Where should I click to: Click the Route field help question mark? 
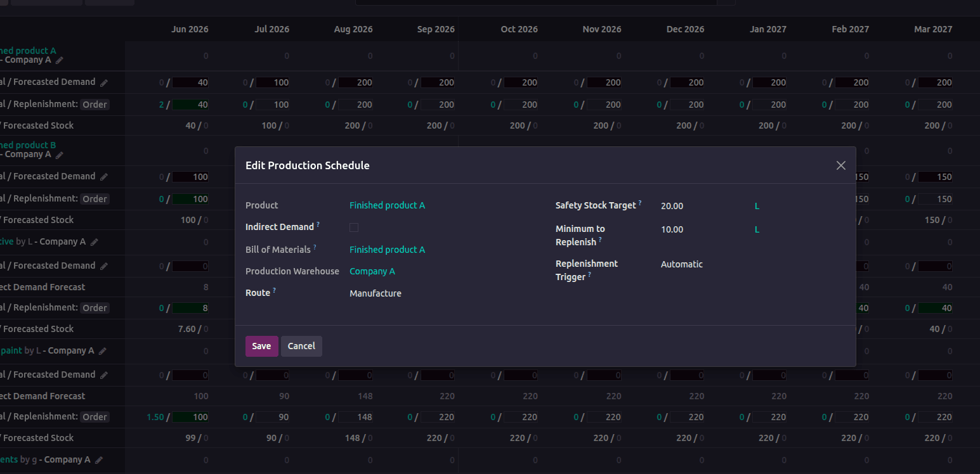click(274, 290)
